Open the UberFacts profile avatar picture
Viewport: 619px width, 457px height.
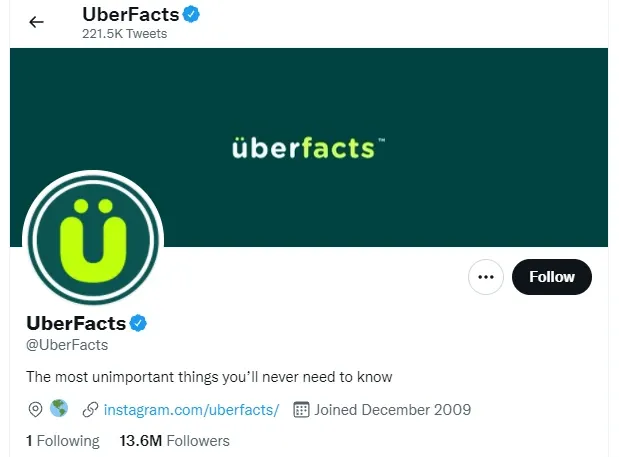click(x=92, y=241)
